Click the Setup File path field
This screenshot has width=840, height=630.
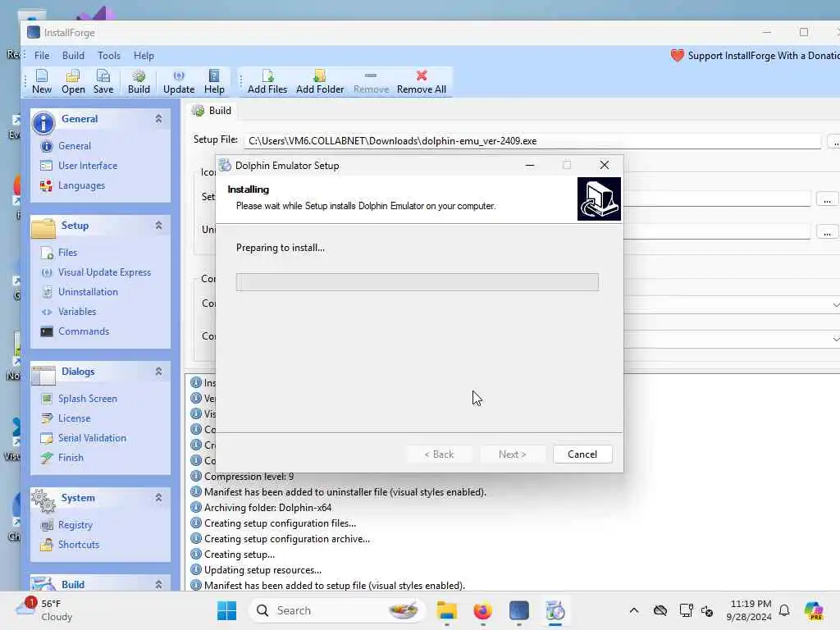(532, 141)
